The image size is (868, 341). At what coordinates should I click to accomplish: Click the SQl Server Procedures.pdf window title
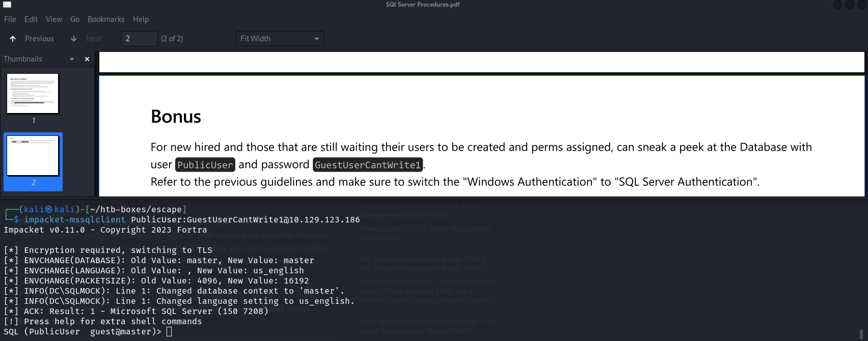click(x=423, y=5)
